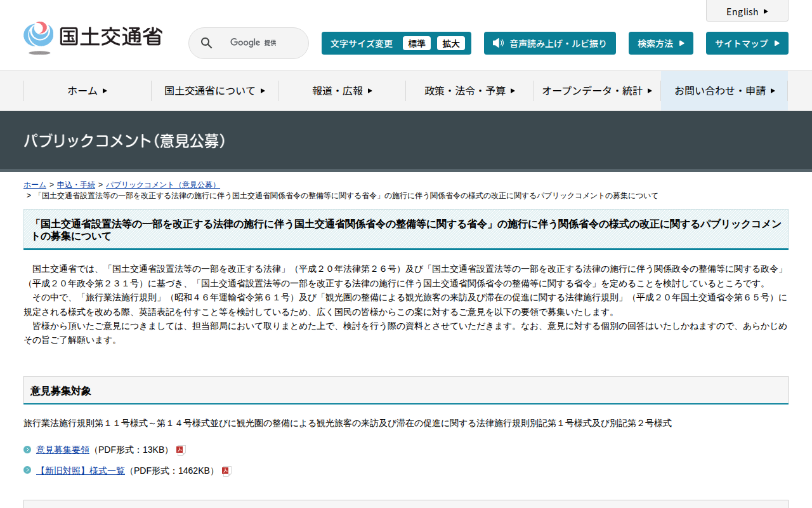Switch site language to English
The image size is (812, 508).
pos(747,11)
